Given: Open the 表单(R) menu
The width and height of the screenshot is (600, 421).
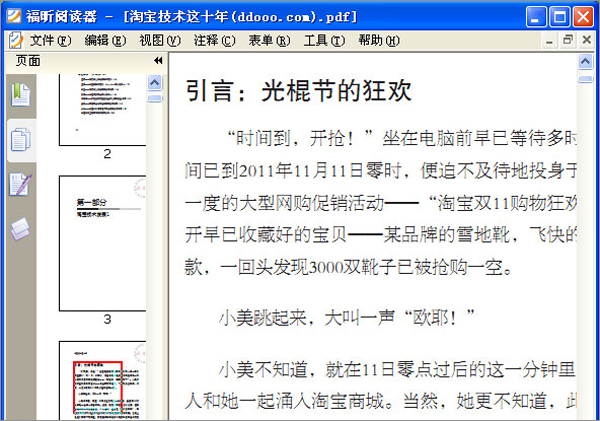Looking at the screenshot, I should pyautogui.click(x=269, y=40).
